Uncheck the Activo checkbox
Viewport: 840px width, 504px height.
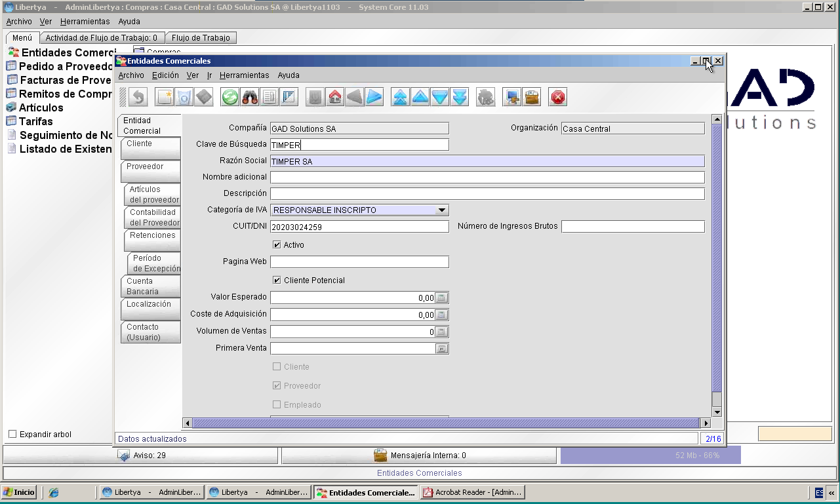click(x=277, y=245)
